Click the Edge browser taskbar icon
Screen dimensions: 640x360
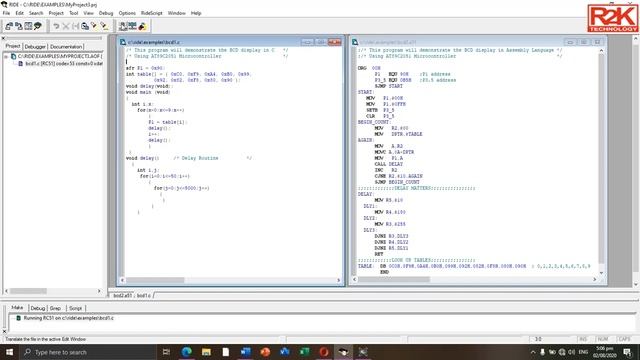coord(187,351)
